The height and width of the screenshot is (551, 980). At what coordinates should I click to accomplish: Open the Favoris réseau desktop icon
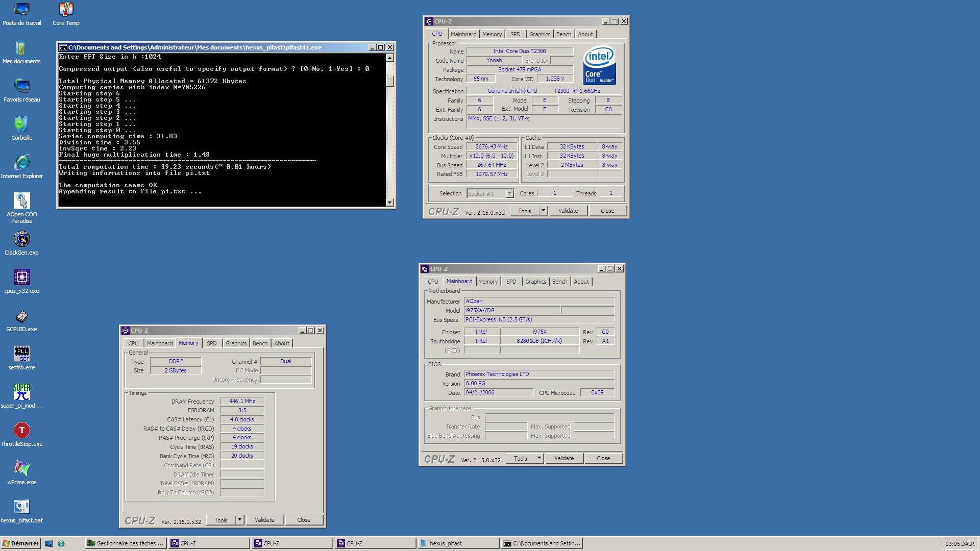point(21,91)
